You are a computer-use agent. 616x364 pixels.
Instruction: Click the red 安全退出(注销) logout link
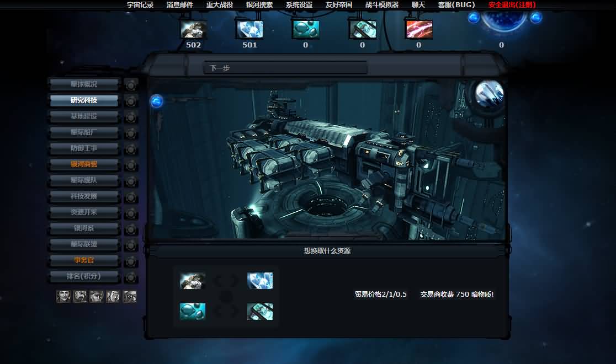512,5
